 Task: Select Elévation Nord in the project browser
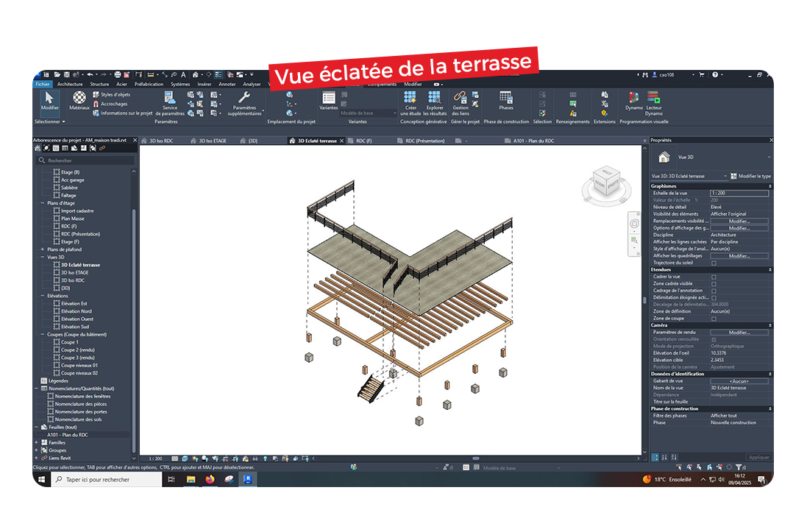[77, 311]
